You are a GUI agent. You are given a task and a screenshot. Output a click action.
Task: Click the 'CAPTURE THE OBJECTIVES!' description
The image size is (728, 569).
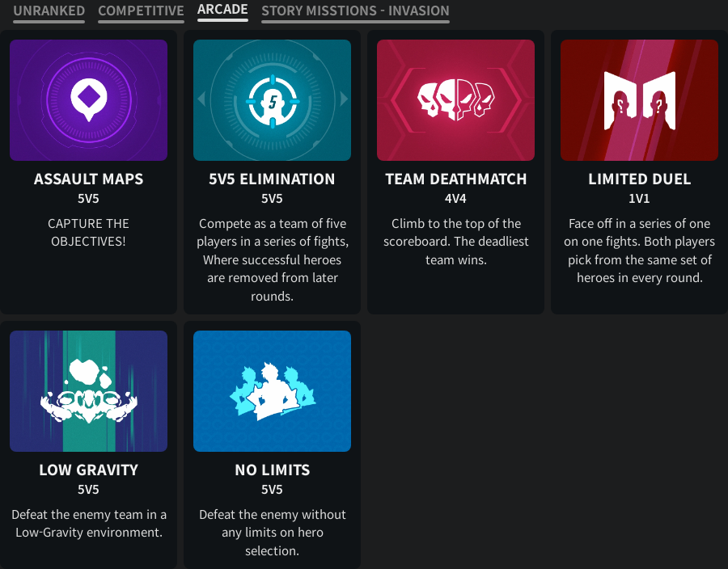(x=89, y=232)
